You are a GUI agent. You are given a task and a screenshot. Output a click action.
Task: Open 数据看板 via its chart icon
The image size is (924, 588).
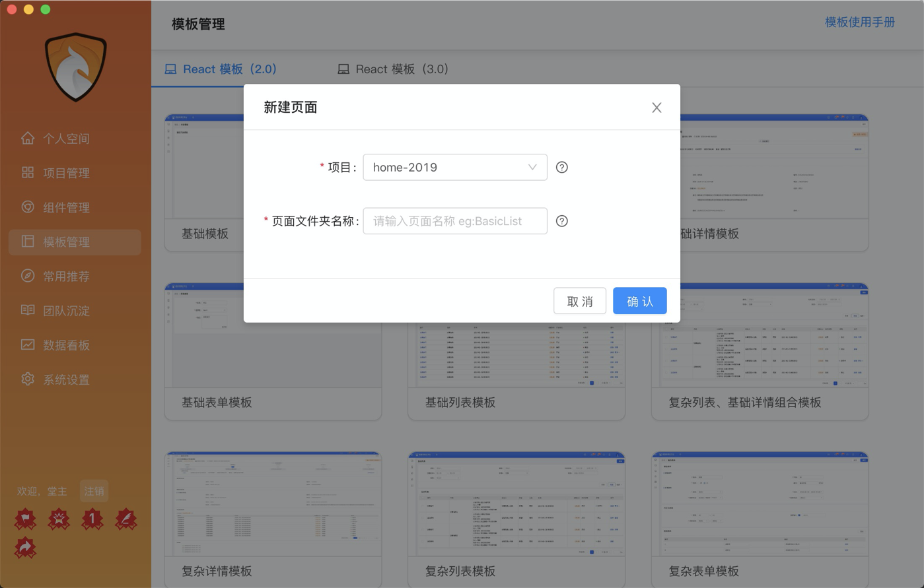point(28,344)
